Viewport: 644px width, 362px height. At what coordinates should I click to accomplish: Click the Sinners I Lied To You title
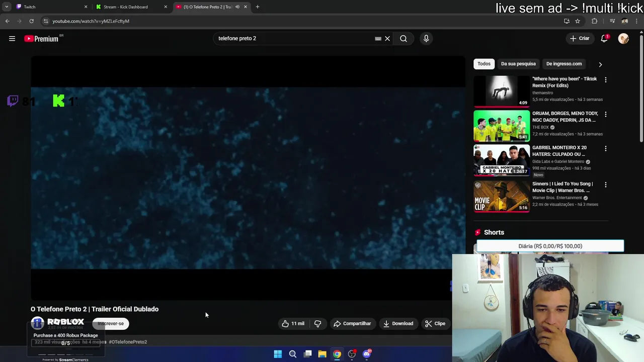562,187
